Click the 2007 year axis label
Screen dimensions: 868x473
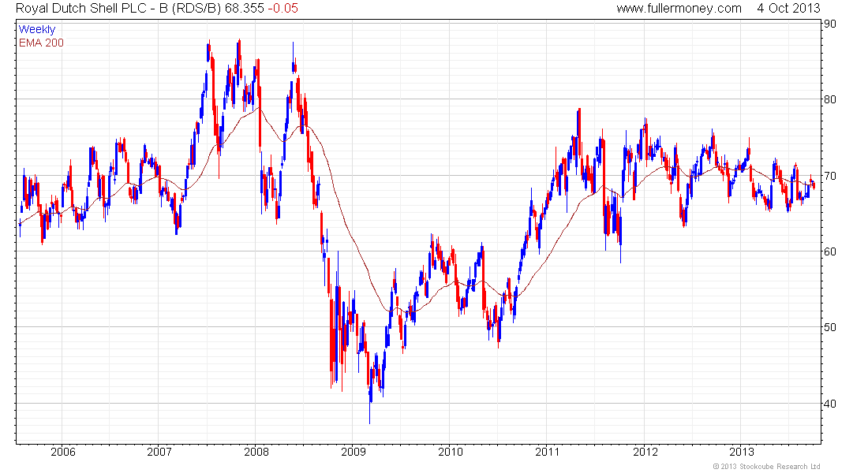click(x=159, y=452)
